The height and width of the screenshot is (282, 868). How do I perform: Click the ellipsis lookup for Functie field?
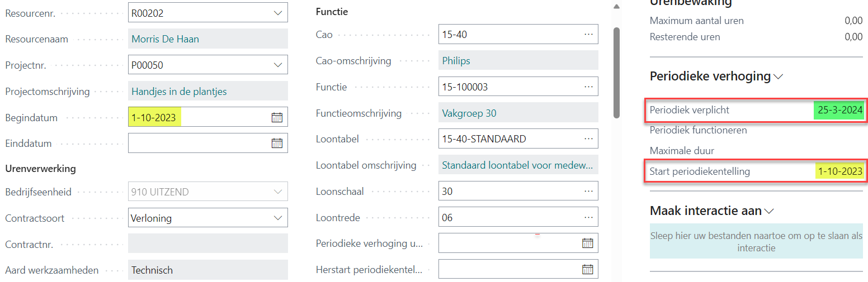(588, 87)
